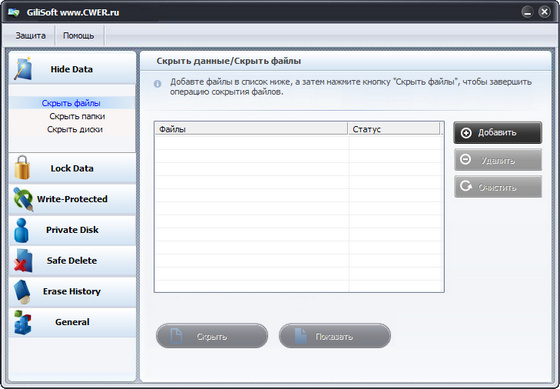Click the Показать button label at the bottom

(334, 337)
